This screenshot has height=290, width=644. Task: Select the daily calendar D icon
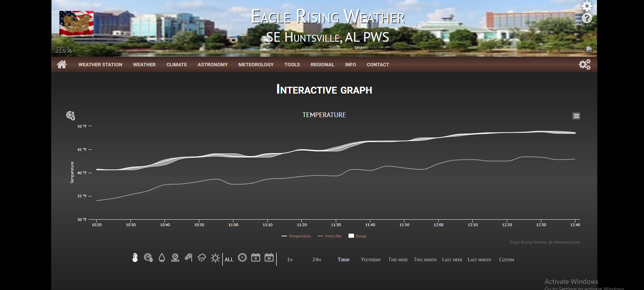pyautogui.click(x=256, y=258)
